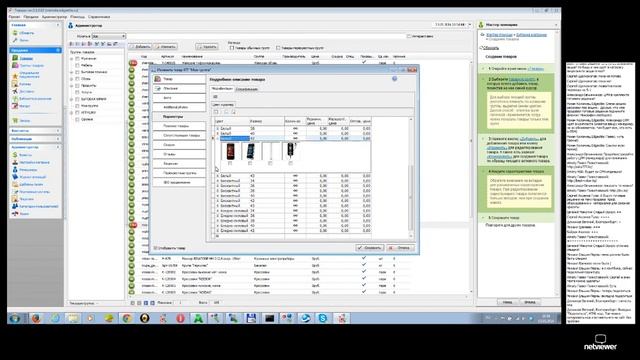Open Сопутствующие товары section in dialog
The width and height of the screenshot is (640, 360).
[x=179, y=136]
